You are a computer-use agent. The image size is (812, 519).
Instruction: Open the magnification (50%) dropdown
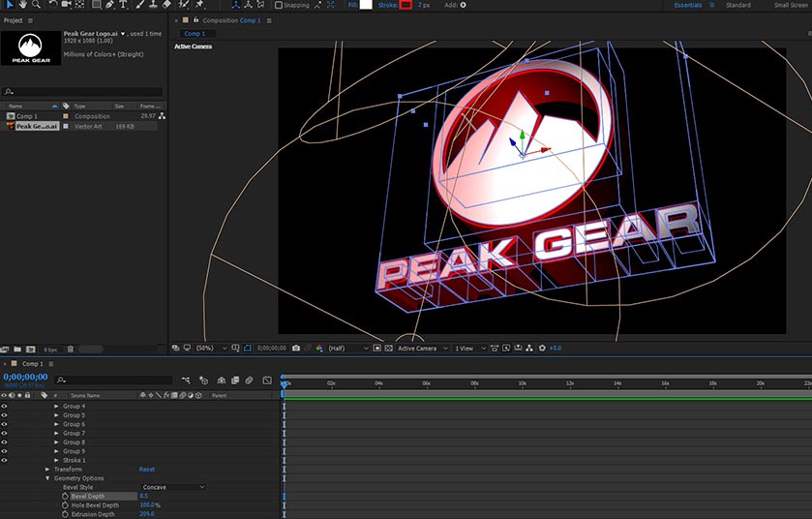coord(211,348)
